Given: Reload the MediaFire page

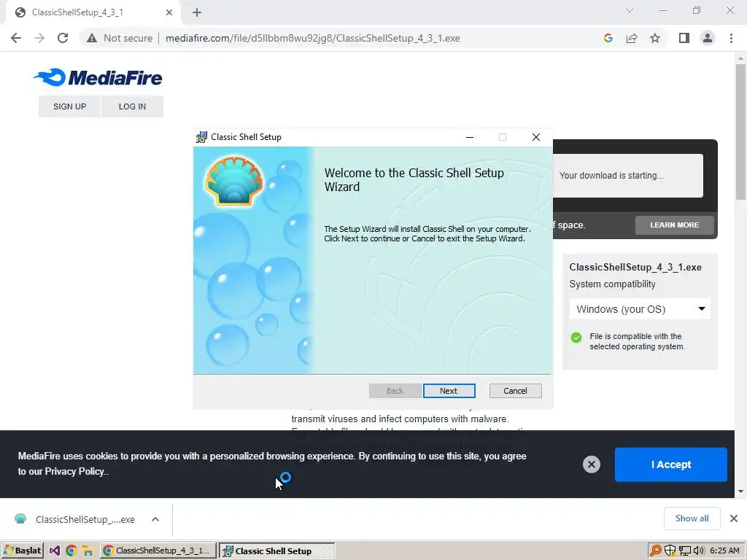Looking at the screenshot, I should point(63,38).
